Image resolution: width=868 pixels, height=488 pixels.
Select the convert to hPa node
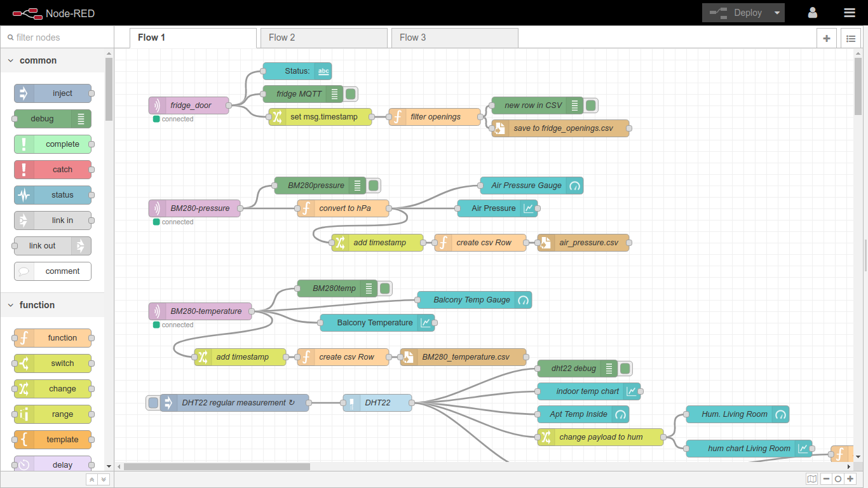click(343, 208)
